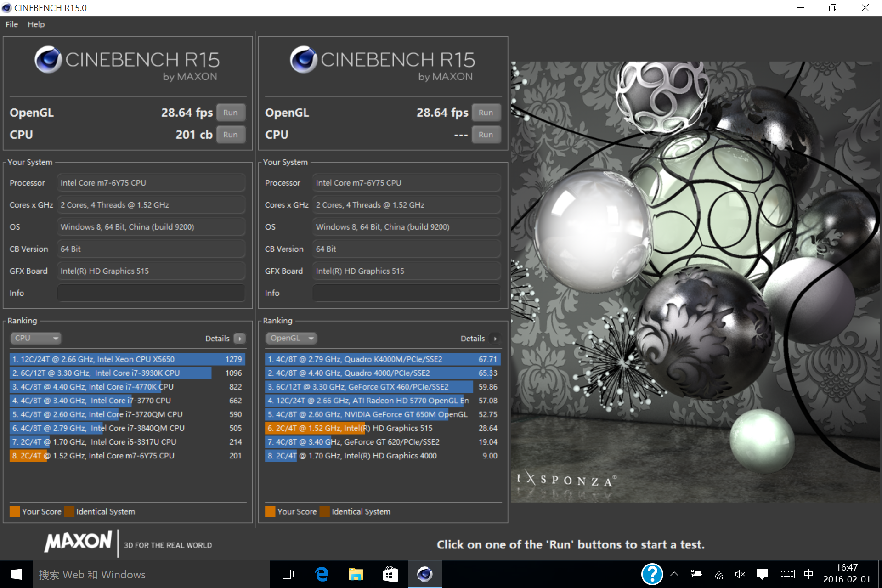Viewport: 882px width, 588px height.
Task: Select Intel Core i7-3930K ranking row
Action: (x=127, y=373)
